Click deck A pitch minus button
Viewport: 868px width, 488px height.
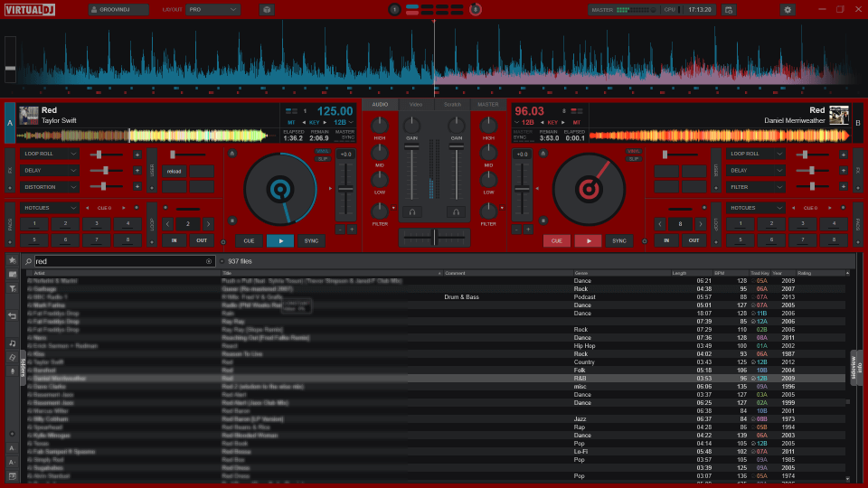[x=340, y=229]
